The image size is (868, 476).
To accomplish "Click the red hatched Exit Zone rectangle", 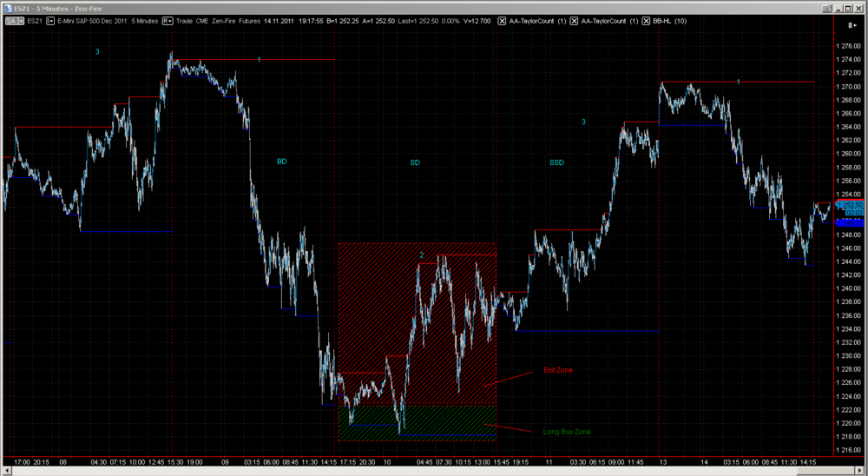I will point(418,324).
